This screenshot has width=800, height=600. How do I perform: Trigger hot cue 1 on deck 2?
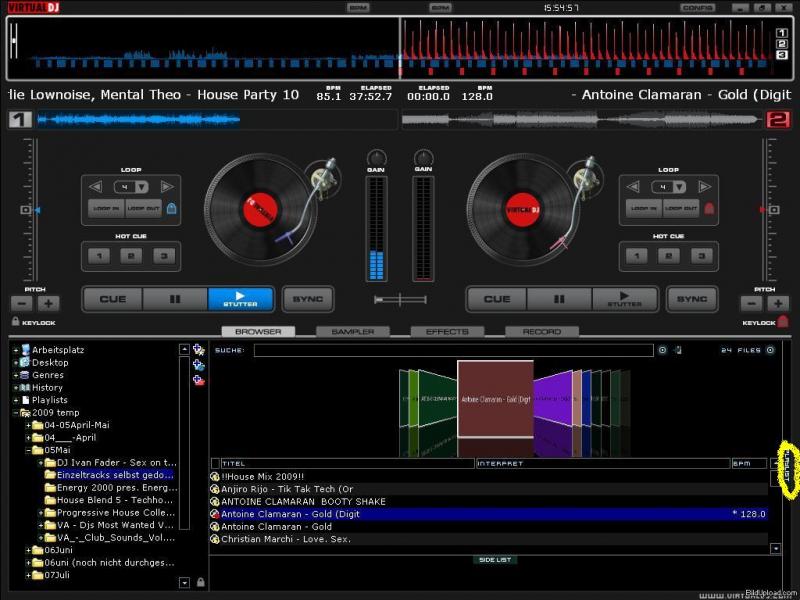637,256
